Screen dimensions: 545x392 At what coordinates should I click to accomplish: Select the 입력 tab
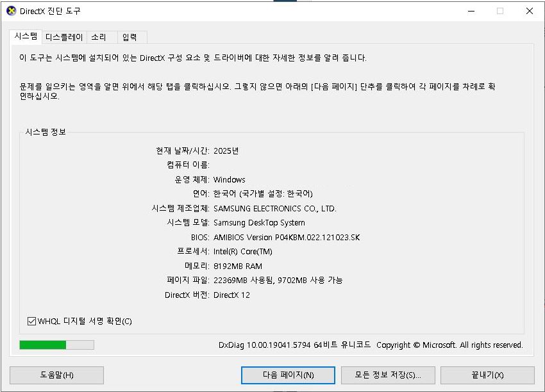pyautogui.click(x=131, y=37)
